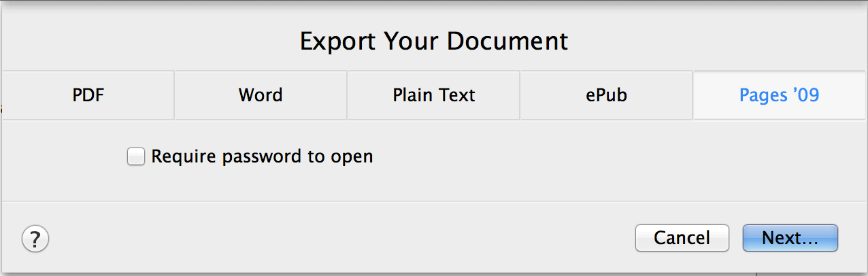Change export format to ePub

[606, 95]
